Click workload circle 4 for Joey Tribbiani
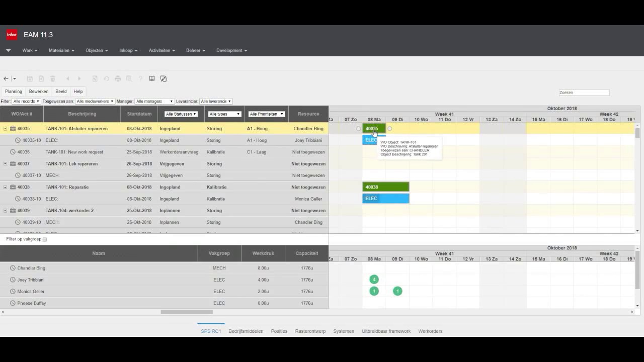 point(374,280)
